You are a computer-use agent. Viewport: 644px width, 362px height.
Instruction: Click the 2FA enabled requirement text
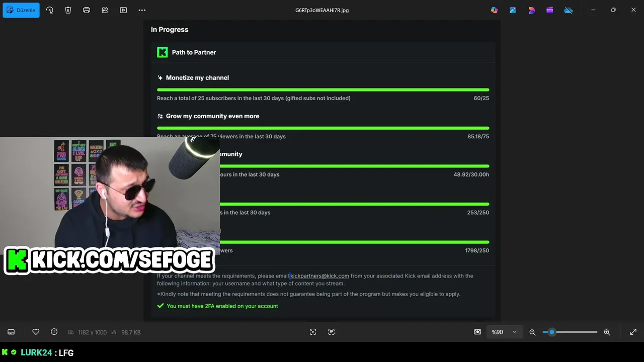click(x=222, y=306)
